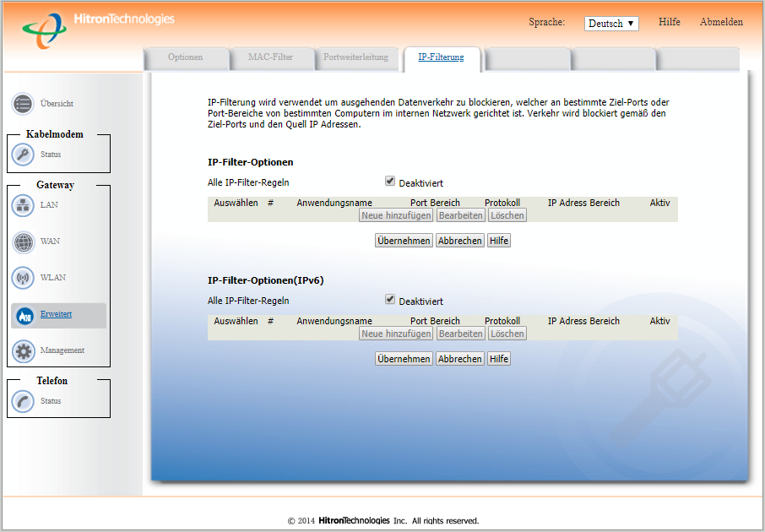Click the Telefon section heading

click(x=52, y=381)
